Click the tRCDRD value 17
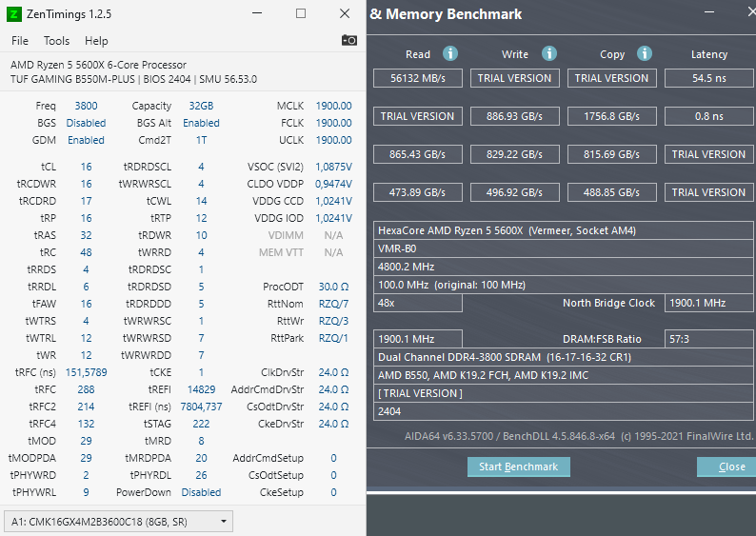 [86, 201]
